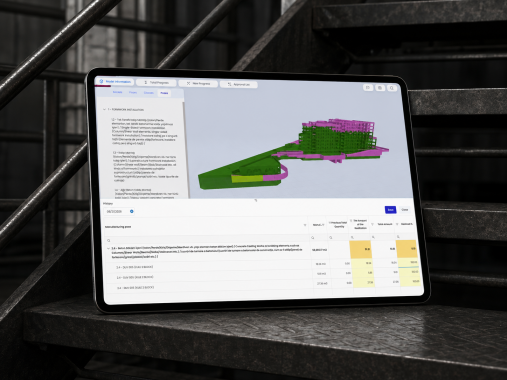Click yellow realization amount cell of first sub-row
This screenshot has width=507, height=380.
[x=361, y=263]
